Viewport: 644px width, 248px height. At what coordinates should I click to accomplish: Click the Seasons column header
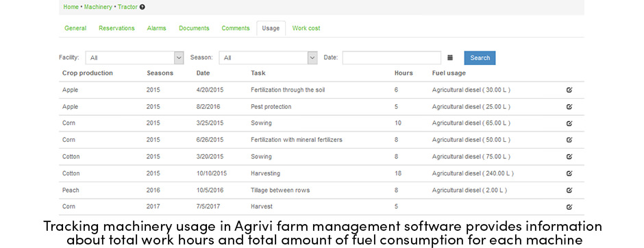(x=160, y=73)
